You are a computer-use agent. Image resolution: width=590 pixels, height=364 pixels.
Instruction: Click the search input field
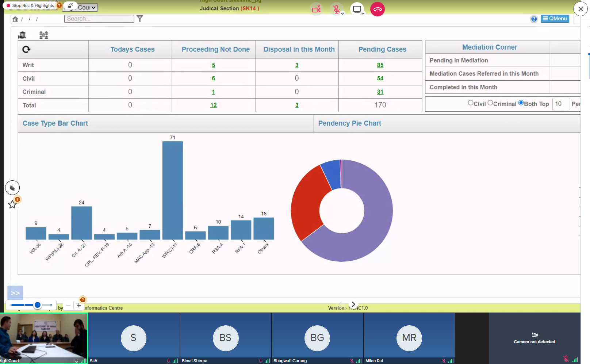[x=99, y=19]
